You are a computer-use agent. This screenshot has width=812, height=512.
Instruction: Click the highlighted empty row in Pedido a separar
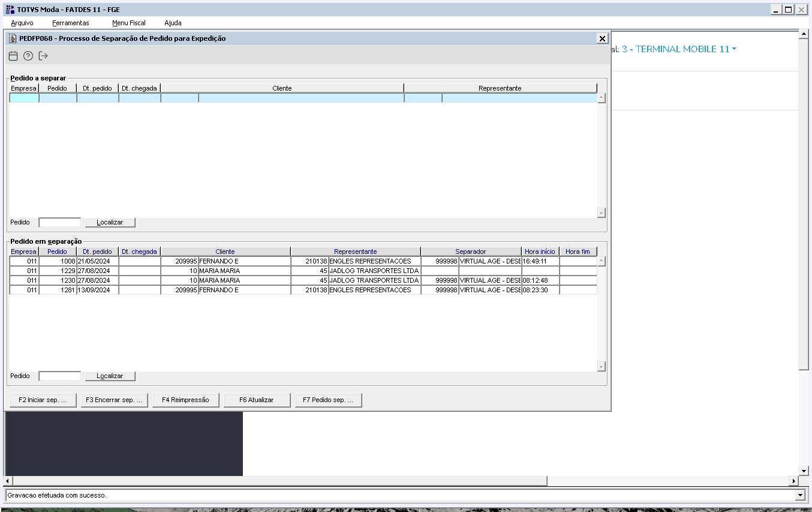[303, 98]
